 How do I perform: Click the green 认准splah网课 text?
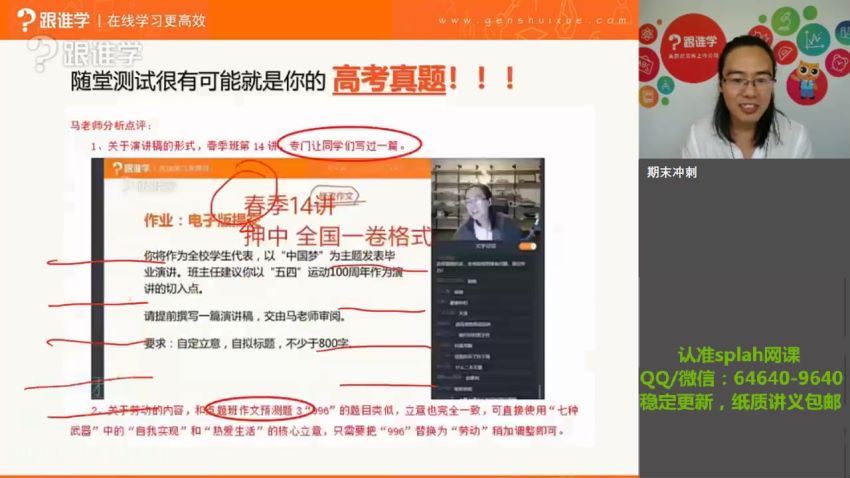(x=739, y=356)
